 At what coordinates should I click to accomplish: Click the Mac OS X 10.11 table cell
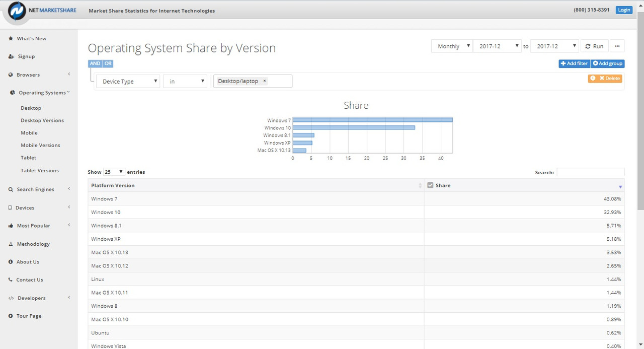pyautogui.click(x=256, y=292)
